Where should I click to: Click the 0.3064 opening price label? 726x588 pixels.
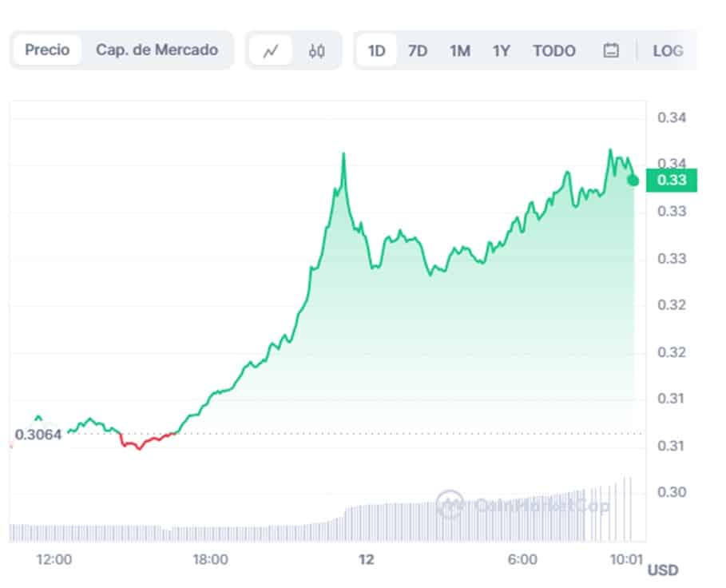pos(38,435)
